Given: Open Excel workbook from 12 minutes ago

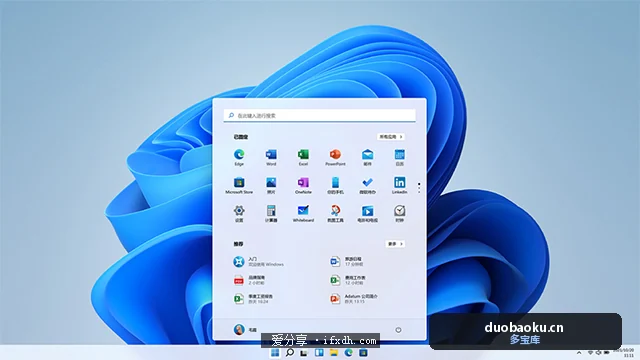Looking at the screenshot, I should (x=348, y=280).
